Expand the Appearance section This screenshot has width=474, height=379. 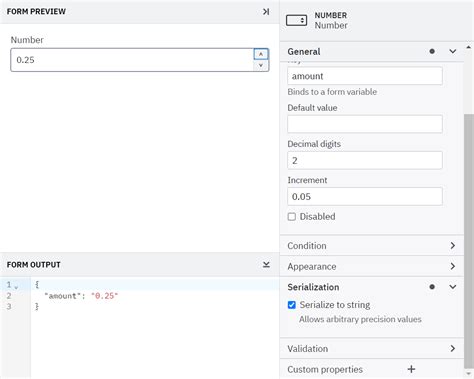tap(372, 266)
